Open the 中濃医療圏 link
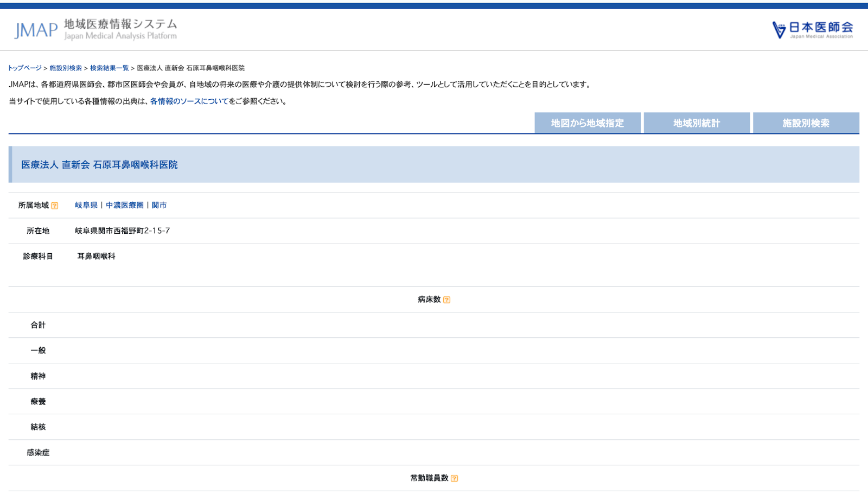868x494 pixels. pyautogui.click(x=125, y=205)
